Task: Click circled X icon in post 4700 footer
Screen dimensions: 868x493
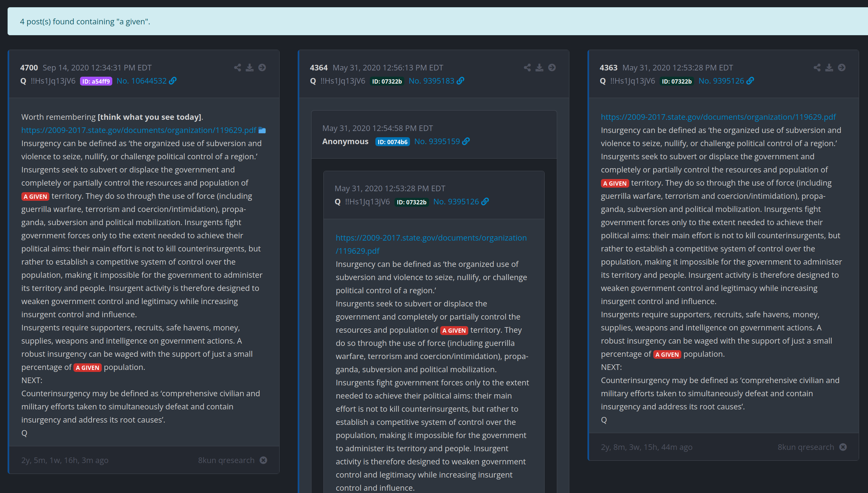Action: (263, 460)
